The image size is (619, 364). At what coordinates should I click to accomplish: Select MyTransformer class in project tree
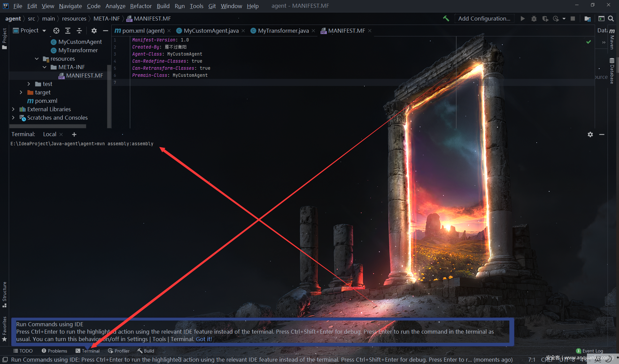74,50
